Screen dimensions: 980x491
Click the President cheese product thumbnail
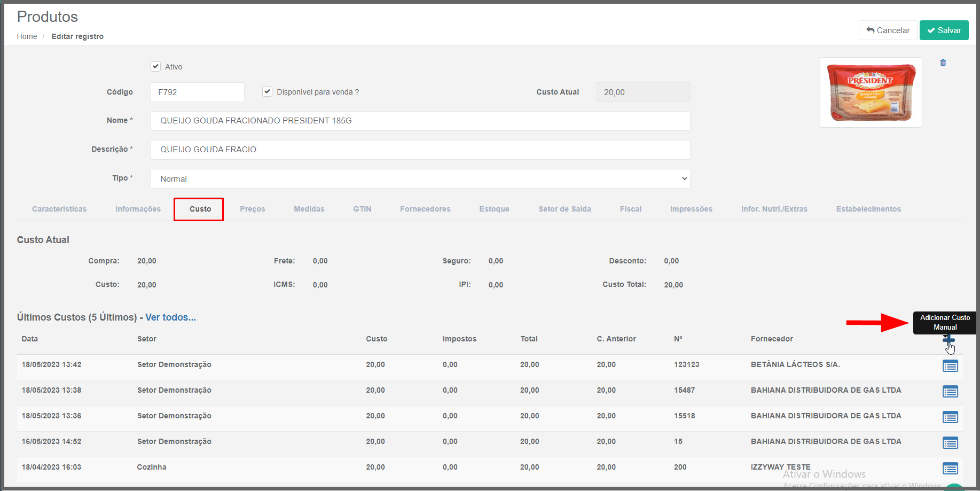(871, 92)
